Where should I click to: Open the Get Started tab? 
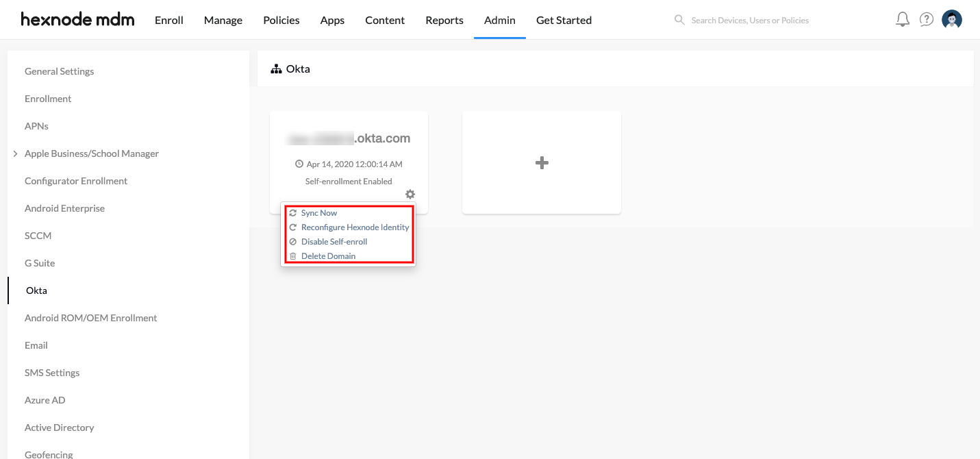coord(564,20)
